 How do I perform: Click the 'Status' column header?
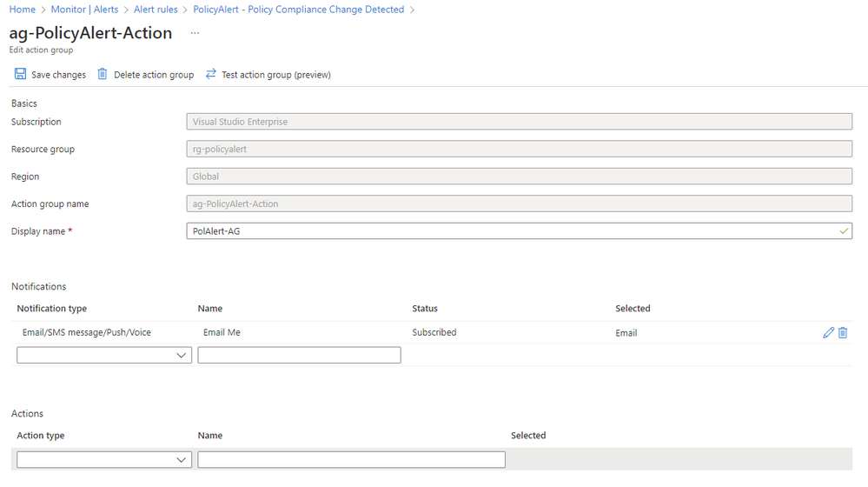click(425, 309)
